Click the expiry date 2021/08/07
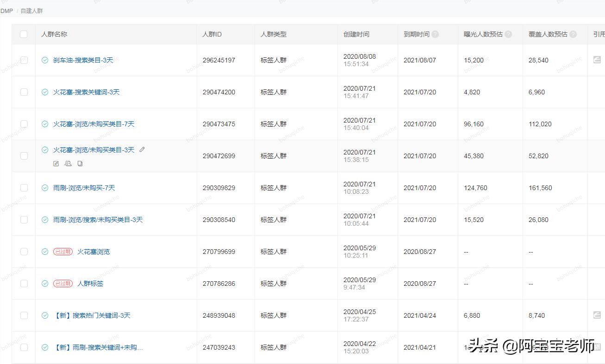 pos(420,60)
